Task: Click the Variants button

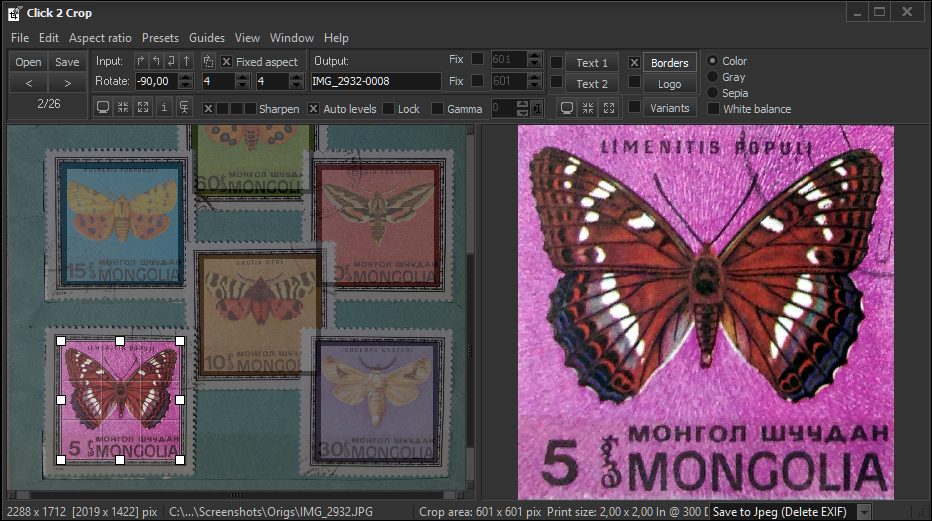Action: click(x=669, y=108)
